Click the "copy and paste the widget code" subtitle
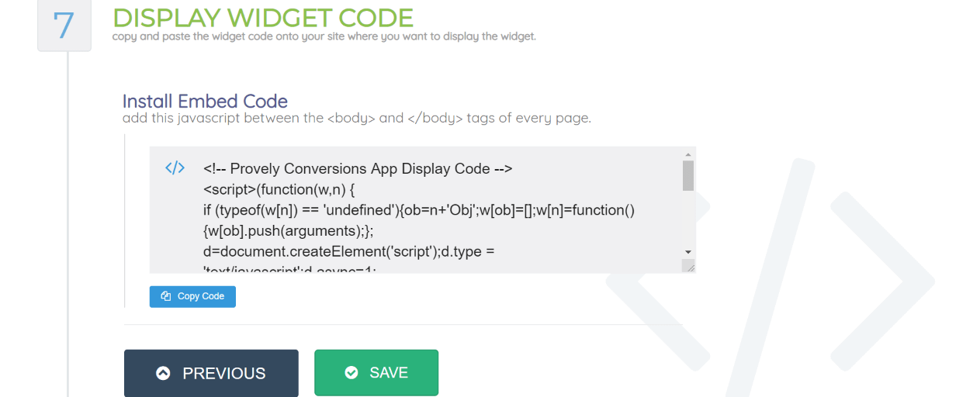Screen dimensions: 980x397 (324, 36)
